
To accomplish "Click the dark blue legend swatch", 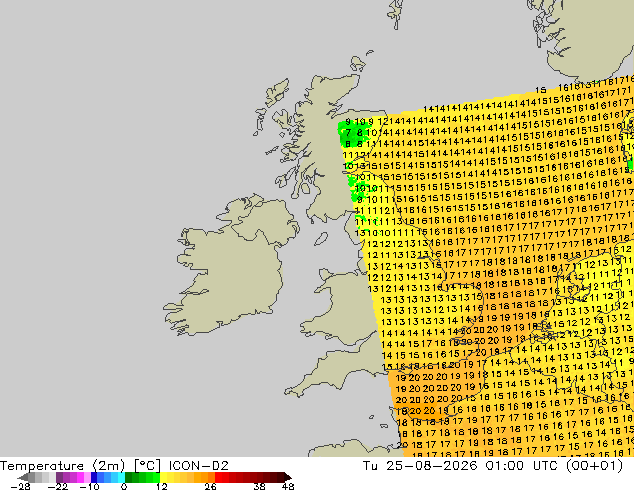I will pos(94,477).
